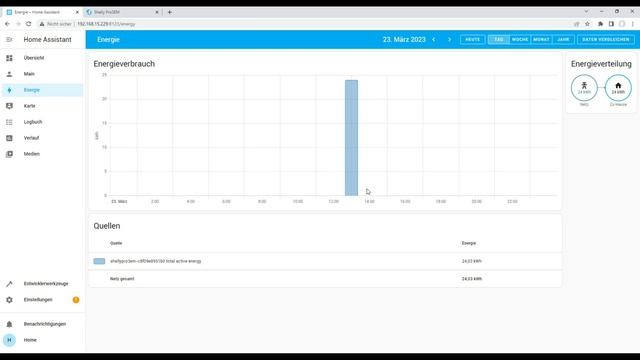Select the TAG period view
640x360 pixels.
click(x=498, y=40)
